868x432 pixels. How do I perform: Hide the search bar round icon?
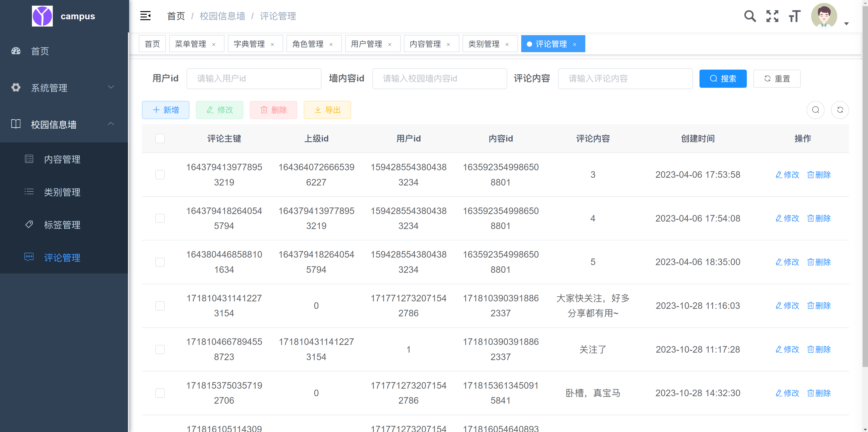point(815,110)
